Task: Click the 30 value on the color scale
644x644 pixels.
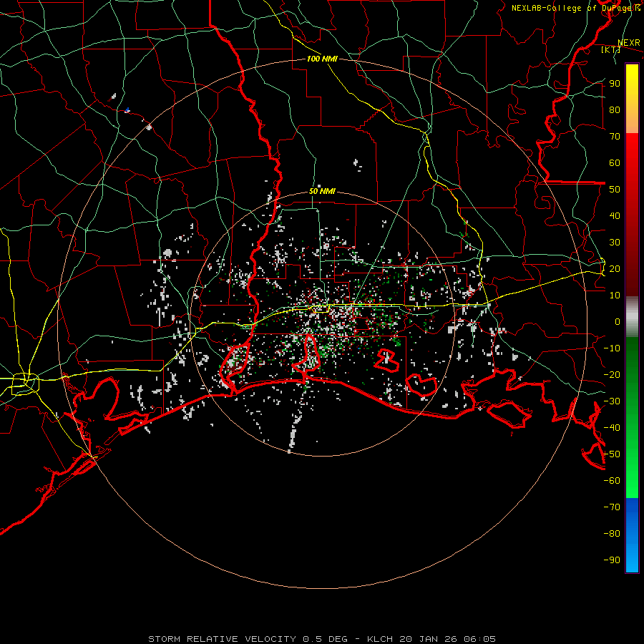Action: coord(615,243)
